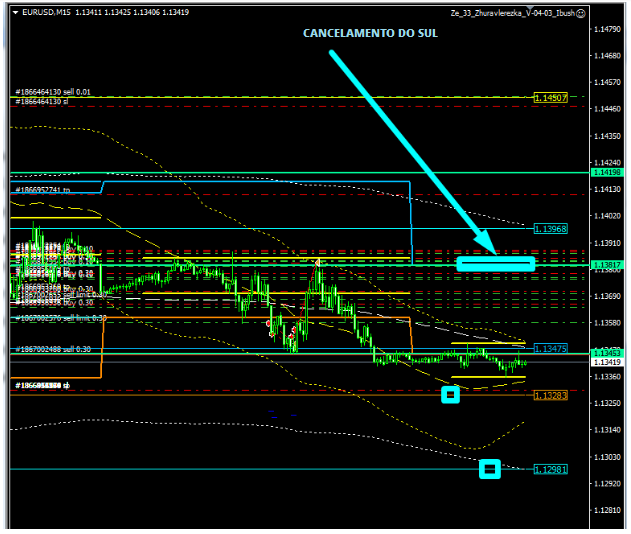
Task: Select the blue 1.13475 price label
Action: coord(551,348)
